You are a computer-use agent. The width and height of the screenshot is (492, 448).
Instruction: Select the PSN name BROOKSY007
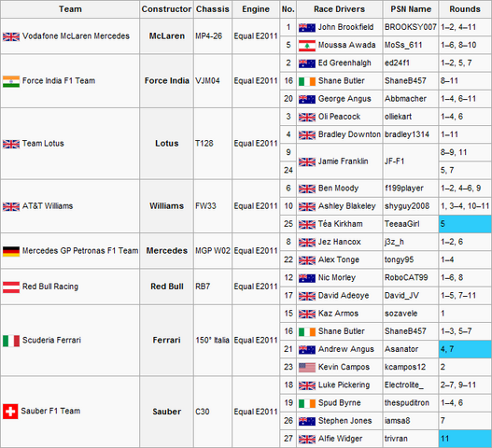(x=411, y=27)
